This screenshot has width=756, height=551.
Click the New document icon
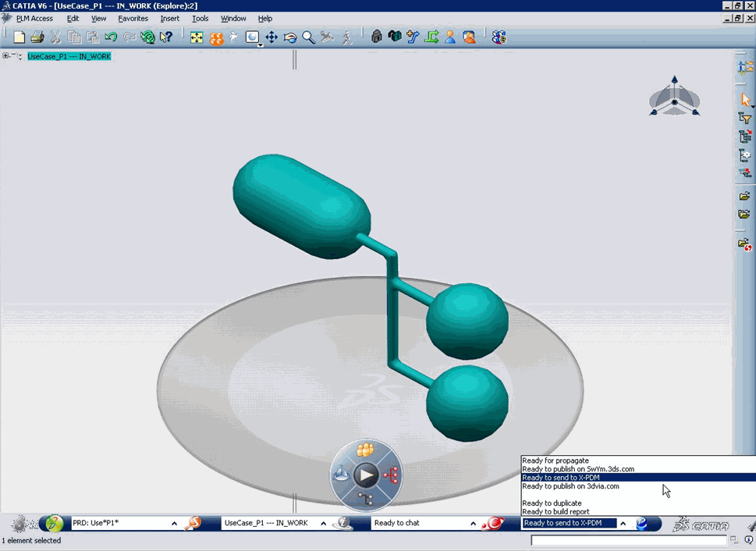(x=20, y=37)
